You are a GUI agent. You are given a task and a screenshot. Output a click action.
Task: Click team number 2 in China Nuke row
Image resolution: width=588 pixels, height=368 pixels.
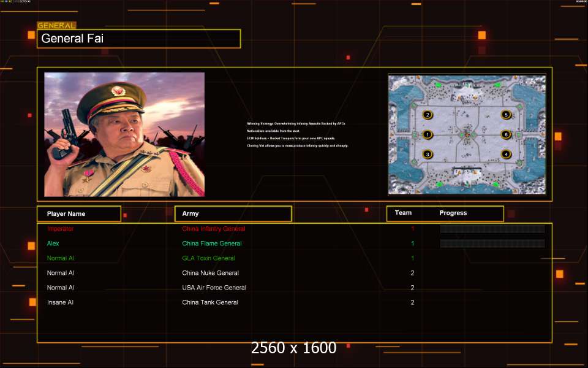pos(412,273)
